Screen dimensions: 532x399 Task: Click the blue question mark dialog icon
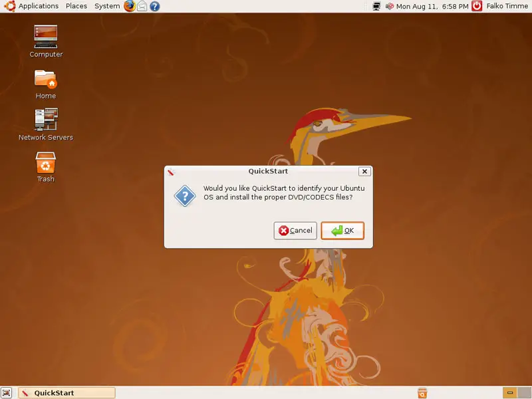(x=185, y=196)
